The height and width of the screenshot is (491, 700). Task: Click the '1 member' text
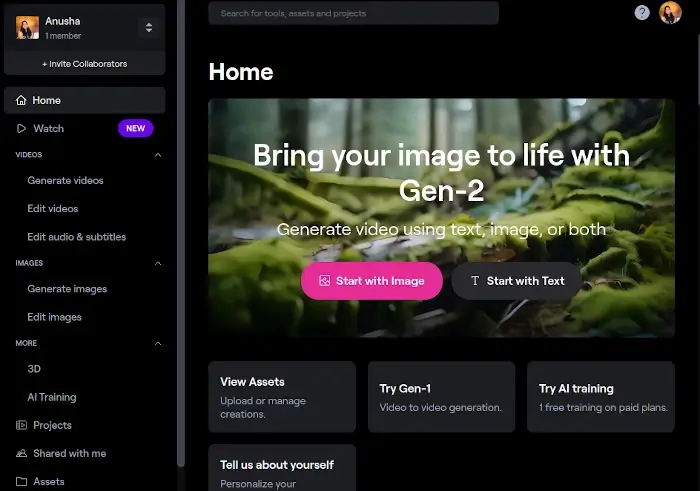point(63,36)
